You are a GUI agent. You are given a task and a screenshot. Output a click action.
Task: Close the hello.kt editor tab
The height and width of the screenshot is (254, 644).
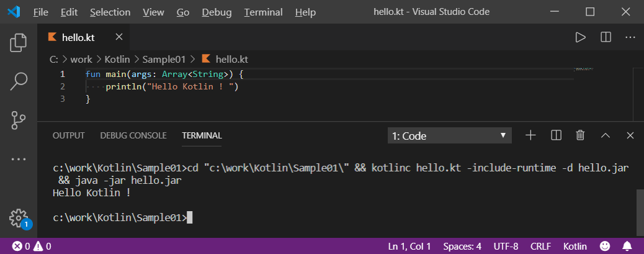point(119,37)
